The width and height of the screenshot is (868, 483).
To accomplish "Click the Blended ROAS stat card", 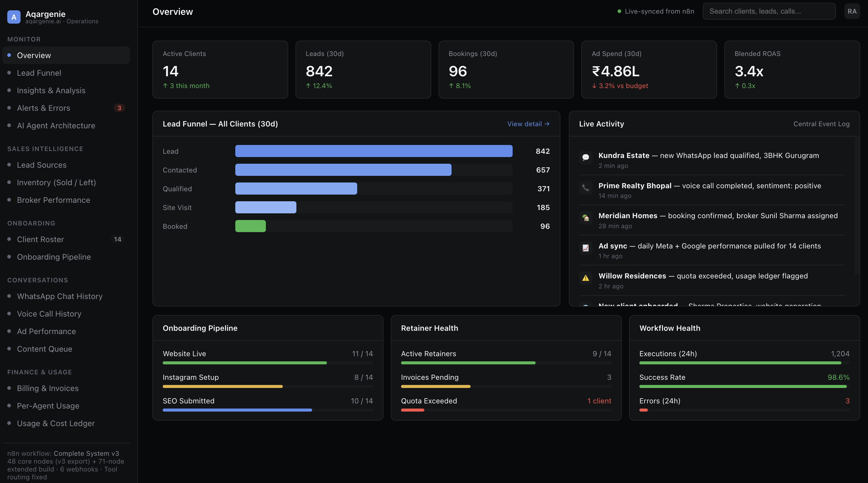I will (792, 70).
